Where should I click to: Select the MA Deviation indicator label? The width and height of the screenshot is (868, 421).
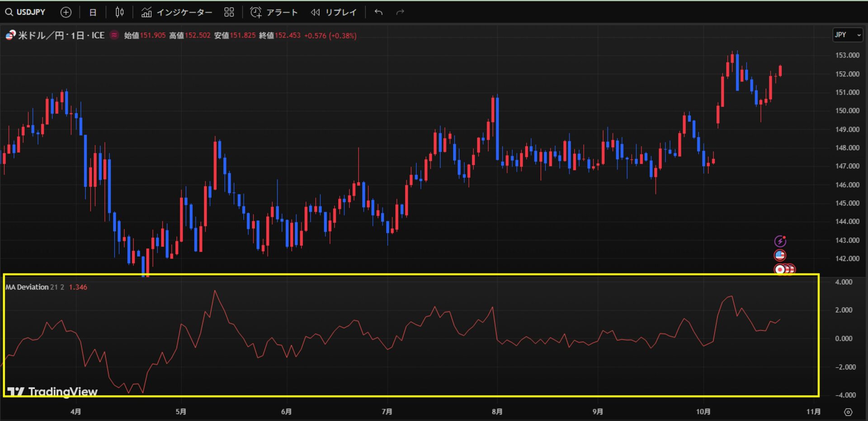(x=27, y=287)
